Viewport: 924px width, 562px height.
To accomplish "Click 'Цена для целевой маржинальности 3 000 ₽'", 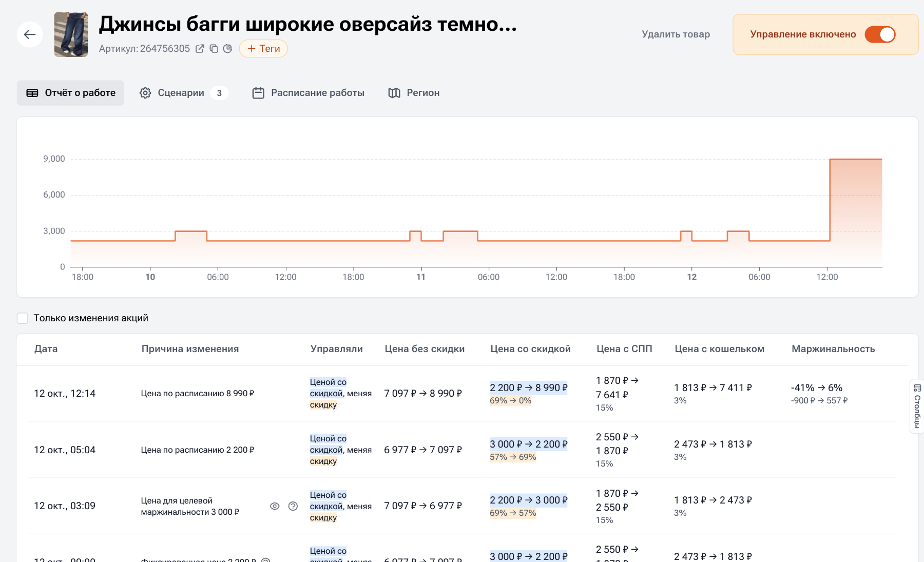I will [x=190, y=507].
